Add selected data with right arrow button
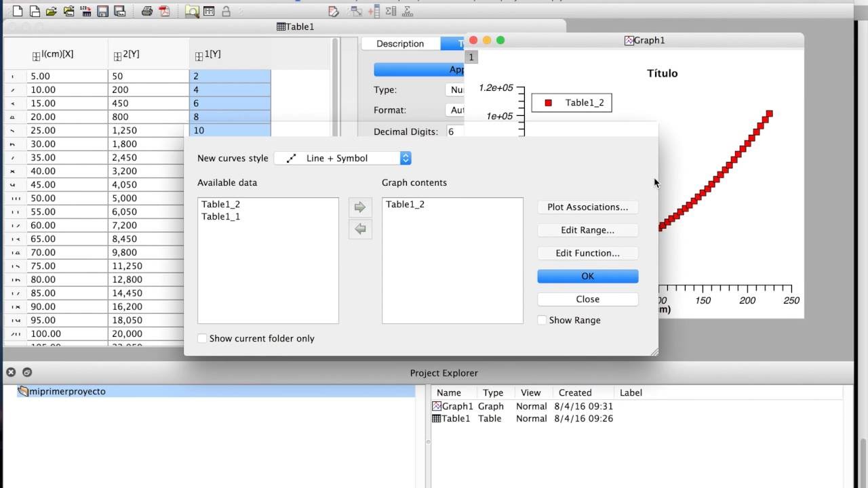 (360, 207)
